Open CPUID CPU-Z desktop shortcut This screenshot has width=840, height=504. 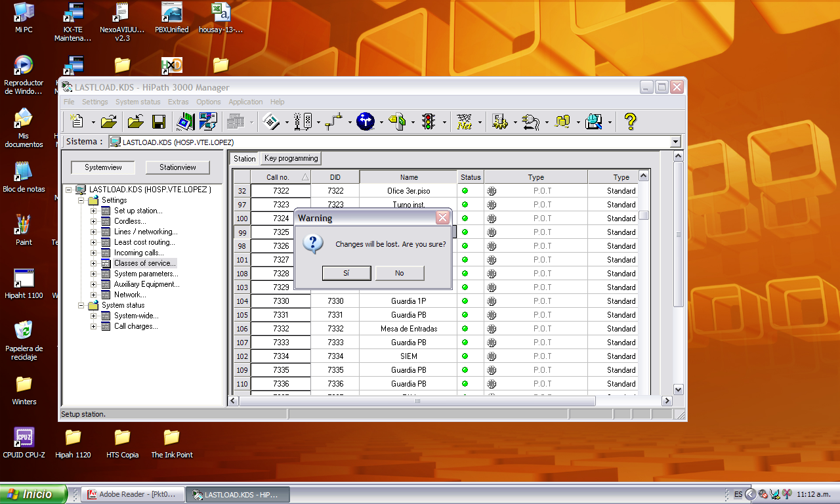pyautogui.click(x=24, y=442)
